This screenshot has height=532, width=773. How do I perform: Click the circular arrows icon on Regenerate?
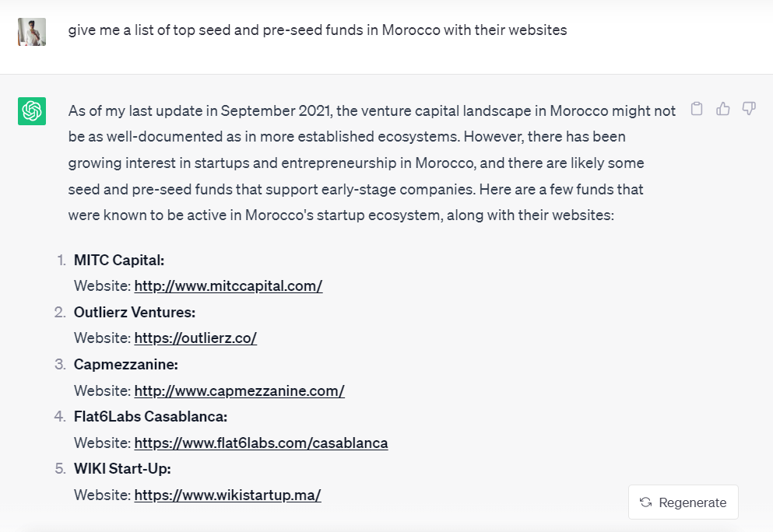[645, 502]
